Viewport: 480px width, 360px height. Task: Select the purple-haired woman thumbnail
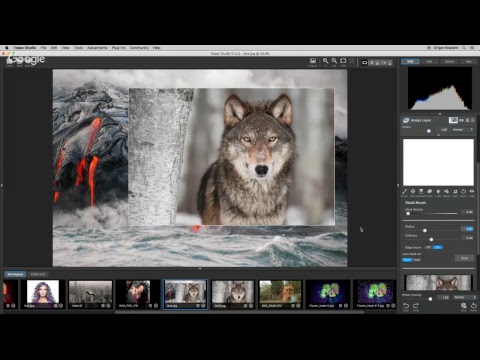(43, 294)
